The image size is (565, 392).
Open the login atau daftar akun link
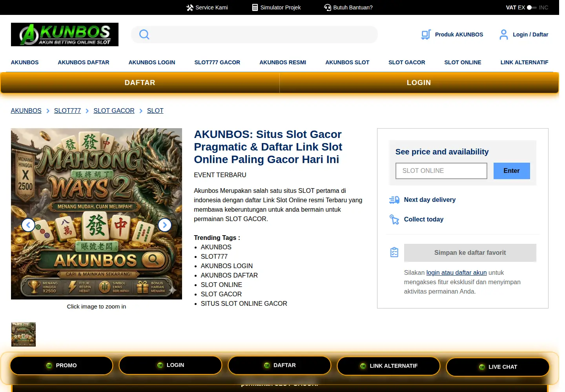point(456,272)
